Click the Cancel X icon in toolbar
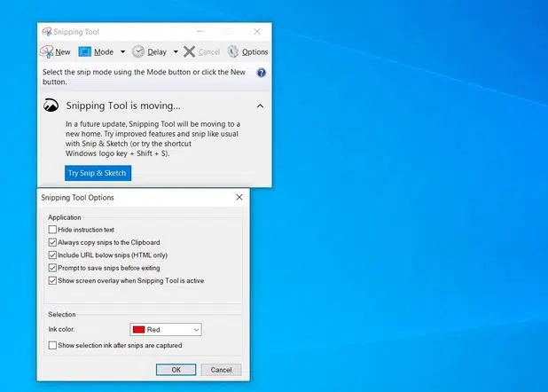 189,51
